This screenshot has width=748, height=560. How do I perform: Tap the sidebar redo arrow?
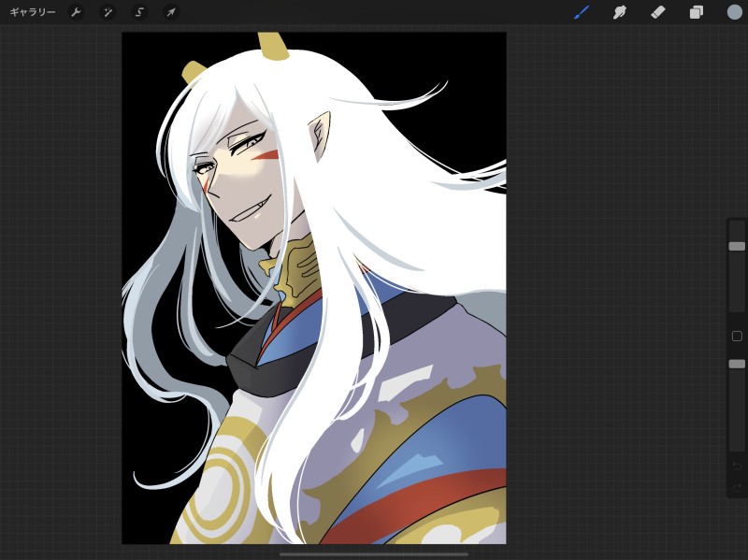click(737, 487)
